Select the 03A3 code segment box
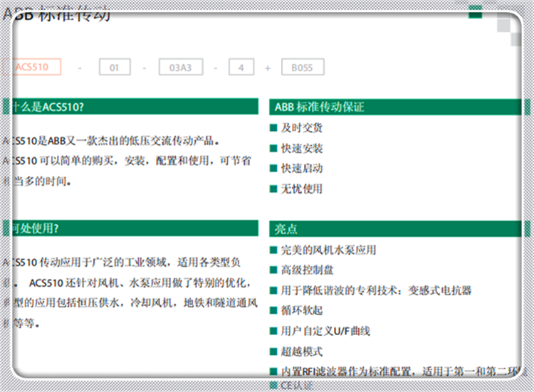534x392 pixels. (x=181, y=67)
